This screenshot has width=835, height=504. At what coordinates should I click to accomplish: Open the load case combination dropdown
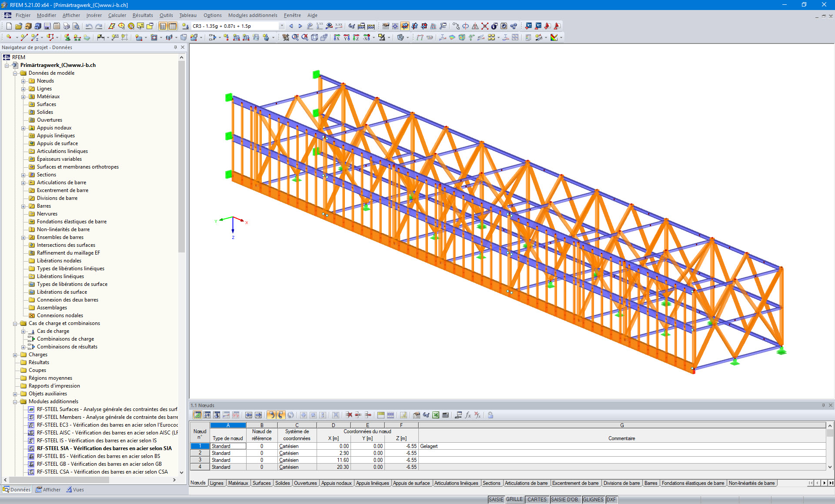pyautogui.click(x=281, y=26)
